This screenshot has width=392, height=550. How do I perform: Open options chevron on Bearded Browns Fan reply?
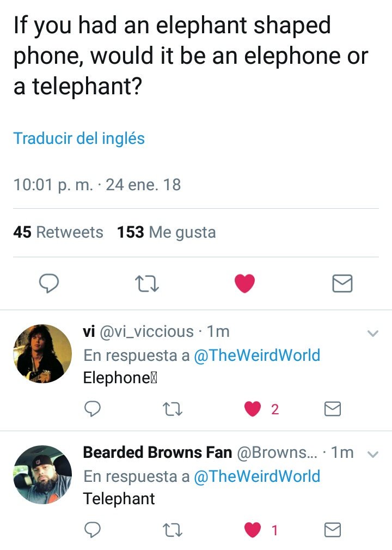373,454
